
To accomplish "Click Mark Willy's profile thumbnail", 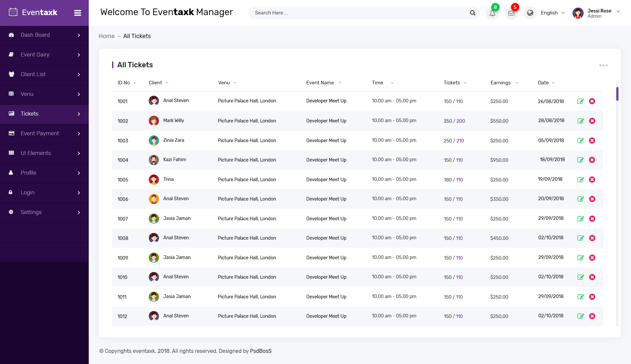I will coord(154,121).
